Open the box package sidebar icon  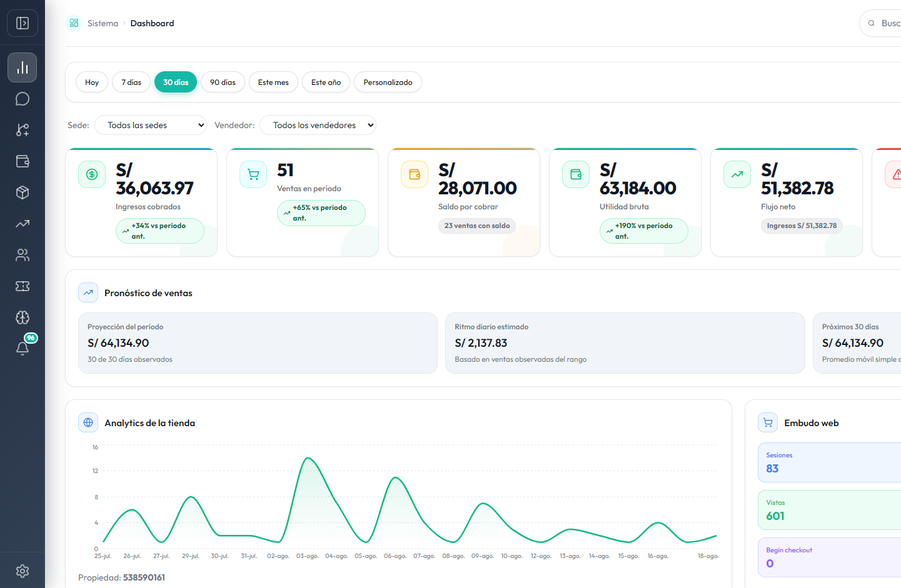(23, 192)
